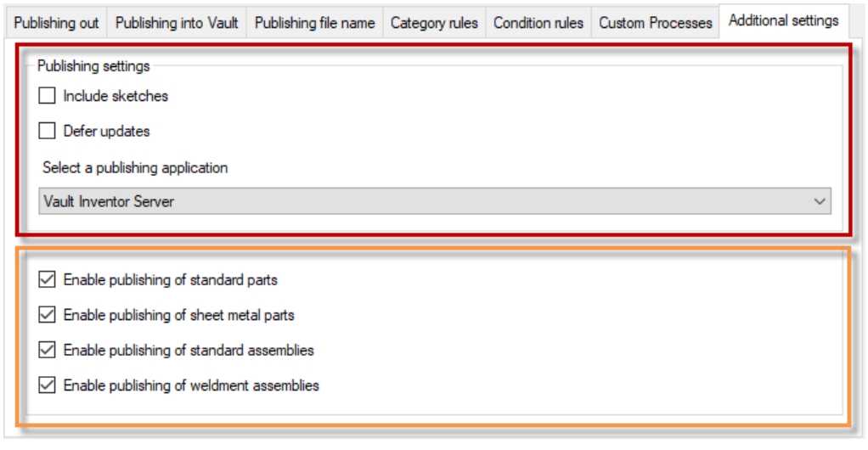Image resolution: width=868 pixels, height=450 pixels.
Task: Click the Enable publishing of weldment assemblies label
Action: coord(191,385)
